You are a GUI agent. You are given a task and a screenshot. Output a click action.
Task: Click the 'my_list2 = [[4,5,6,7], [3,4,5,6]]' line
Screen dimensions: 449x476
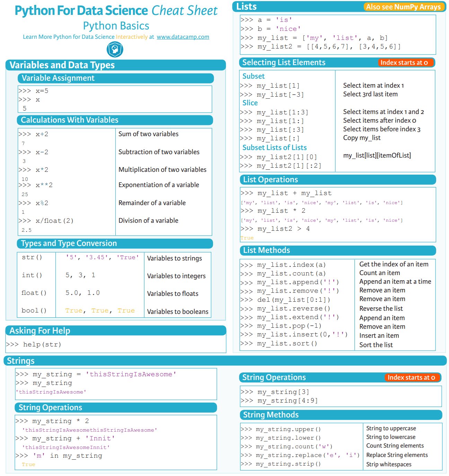tap(321, 46)
